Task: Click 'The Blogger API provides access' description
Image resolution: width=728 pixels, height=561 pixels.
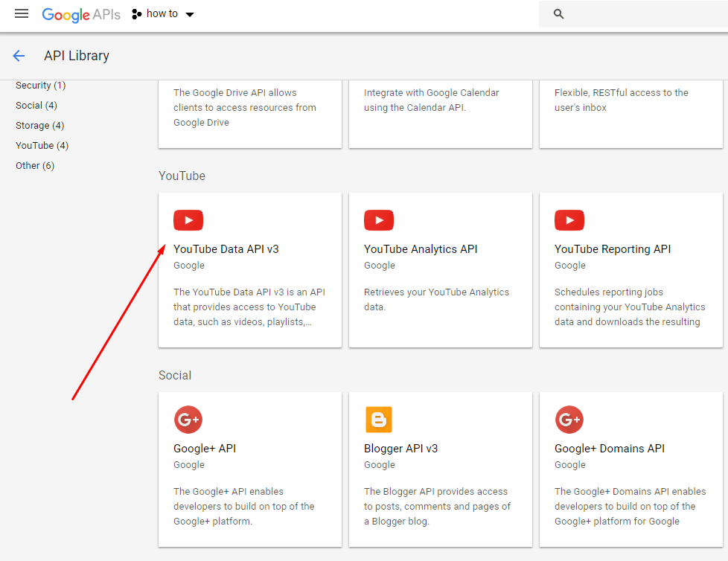Action: click(437, 506)
